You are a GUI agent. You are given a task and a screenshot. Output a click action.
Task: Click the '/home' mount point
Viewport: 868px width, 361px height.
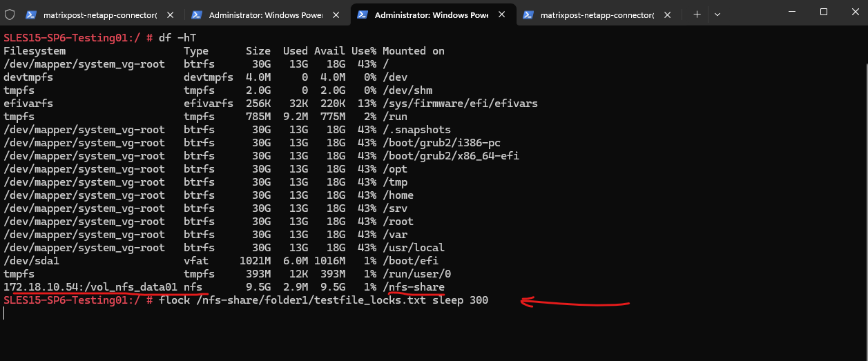click(398, 195)
